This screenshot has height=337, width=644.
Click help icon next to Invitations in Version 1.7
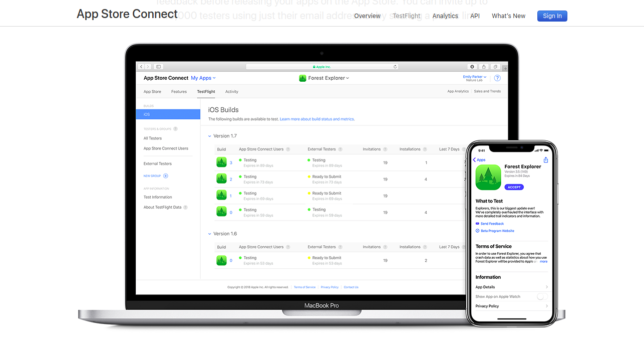click(x=386, y=149)
